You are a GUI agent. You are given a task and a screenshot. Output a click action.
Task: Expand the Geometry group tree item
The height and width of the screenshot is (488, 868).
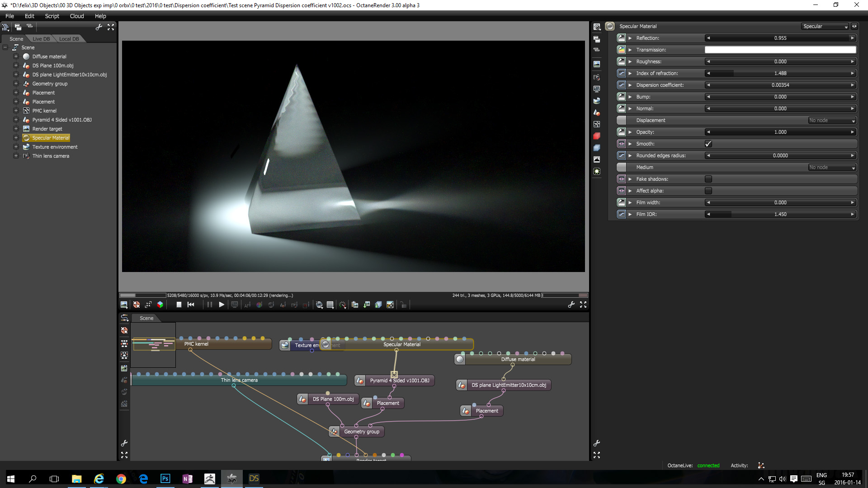pos(16,84)
